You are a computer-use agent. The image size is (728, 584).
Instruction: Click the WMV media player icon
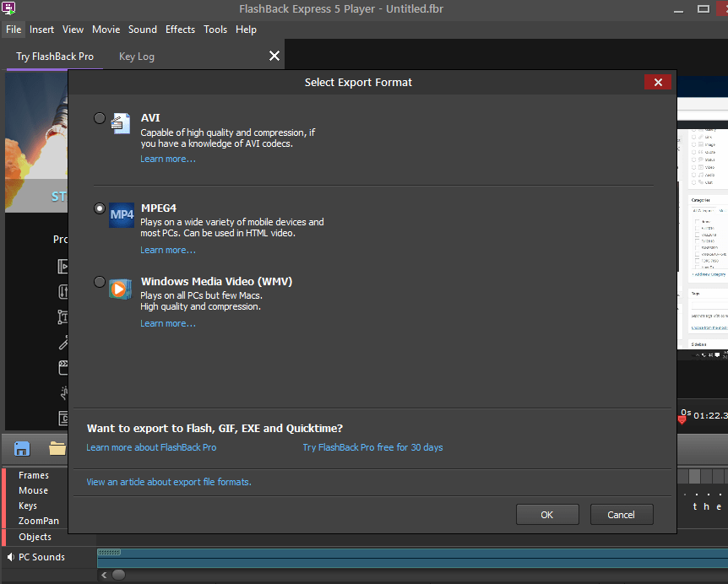point(120,289)
